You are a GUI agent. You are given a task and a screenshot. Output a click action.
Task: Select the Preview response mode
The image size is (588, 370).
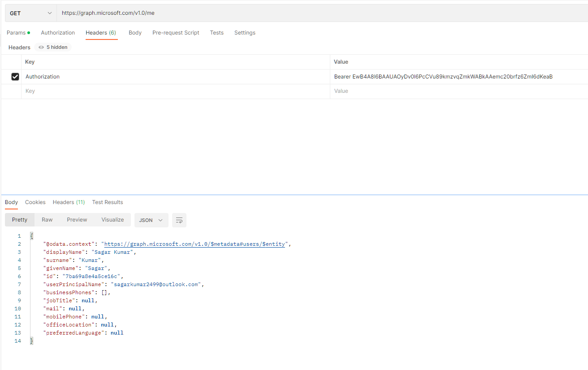pos(77,219)
